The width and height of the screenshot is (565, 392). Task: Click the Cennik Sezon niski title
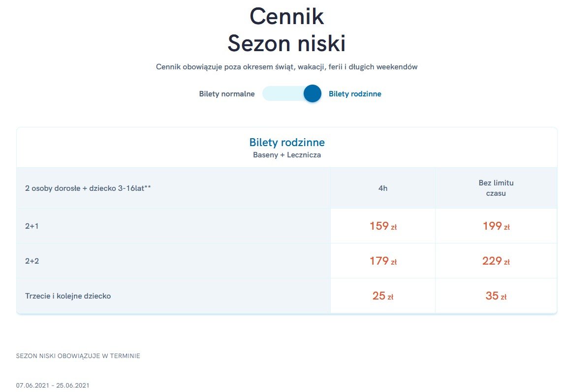[287, 30]
